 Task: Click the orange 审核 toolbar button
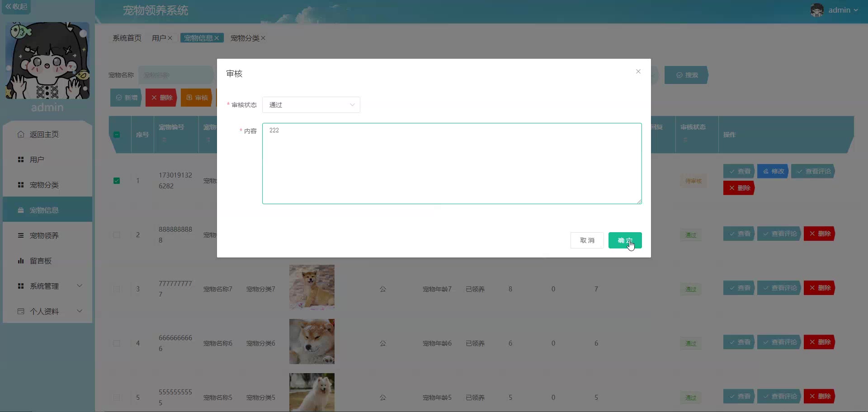point(197,98)
